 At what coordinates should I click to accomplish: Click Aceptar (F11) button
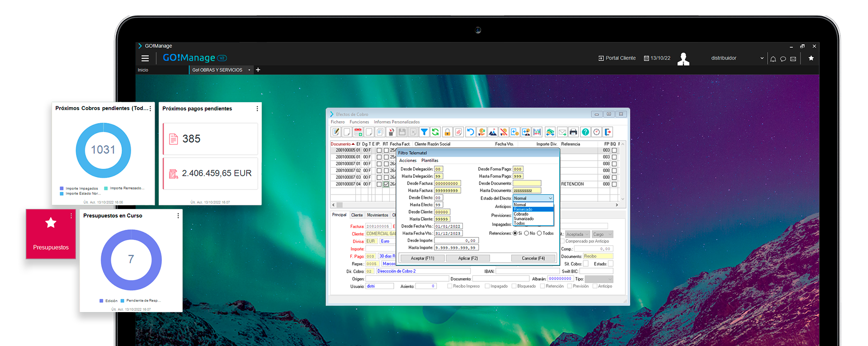tap(422, 258)
